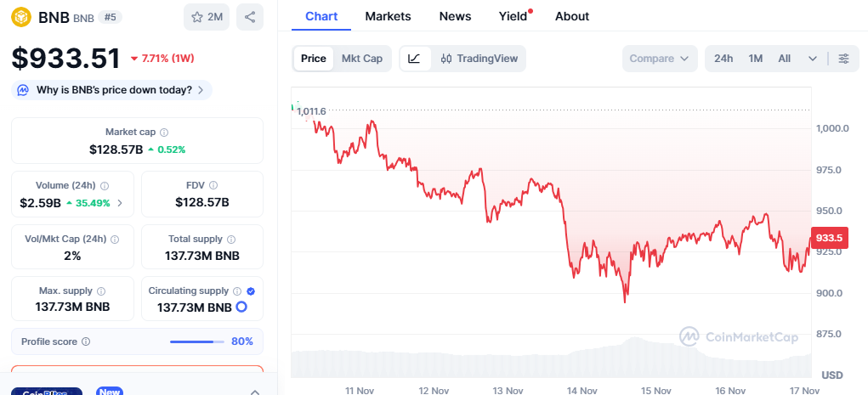
Task: Select the Price chart toggle
Action: [313, 59]
